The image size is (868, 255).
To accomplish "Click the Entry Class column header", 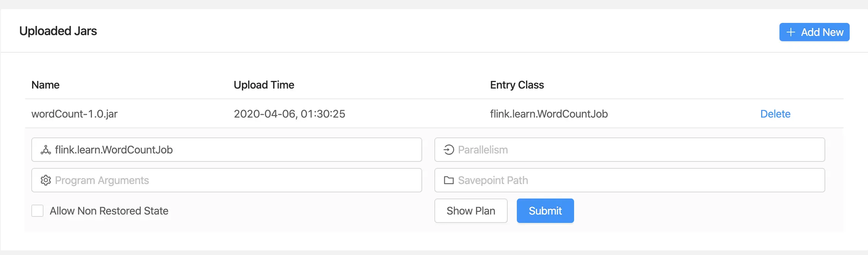I will 517,85.
